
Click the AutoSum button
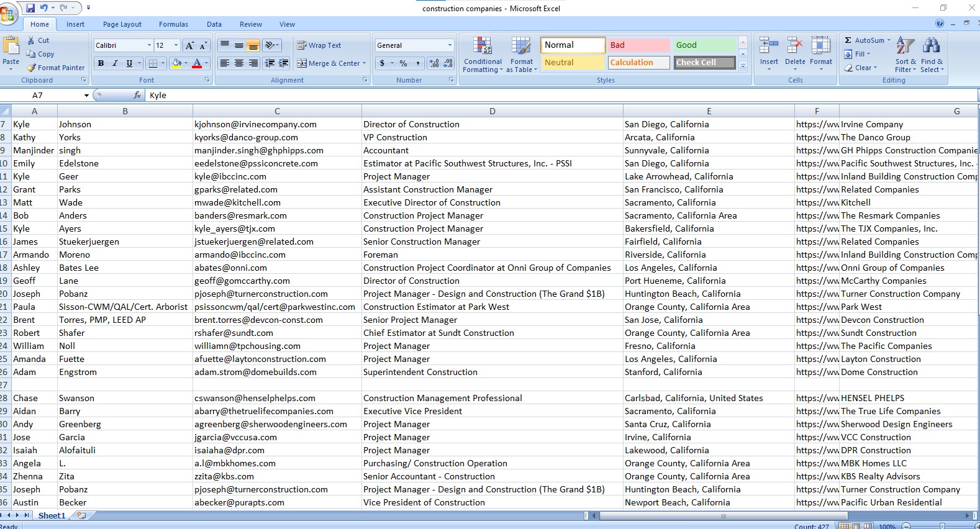pos(864,40)
